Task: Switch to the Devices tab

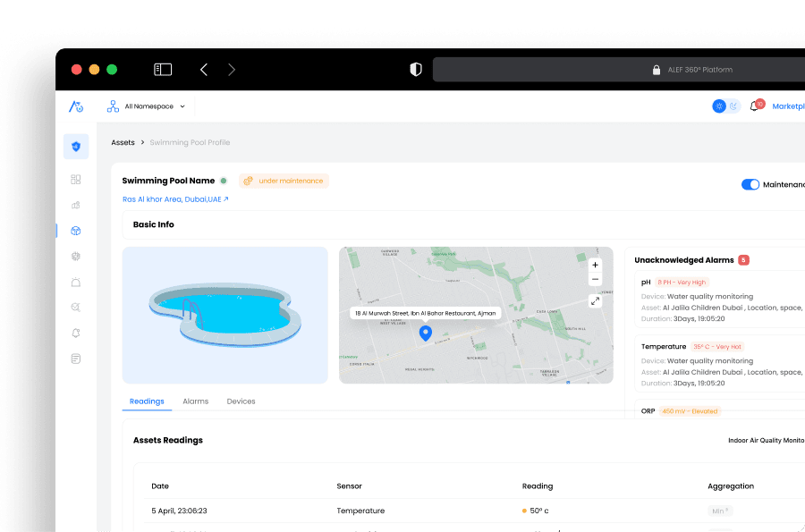Action: click(241, 401)
